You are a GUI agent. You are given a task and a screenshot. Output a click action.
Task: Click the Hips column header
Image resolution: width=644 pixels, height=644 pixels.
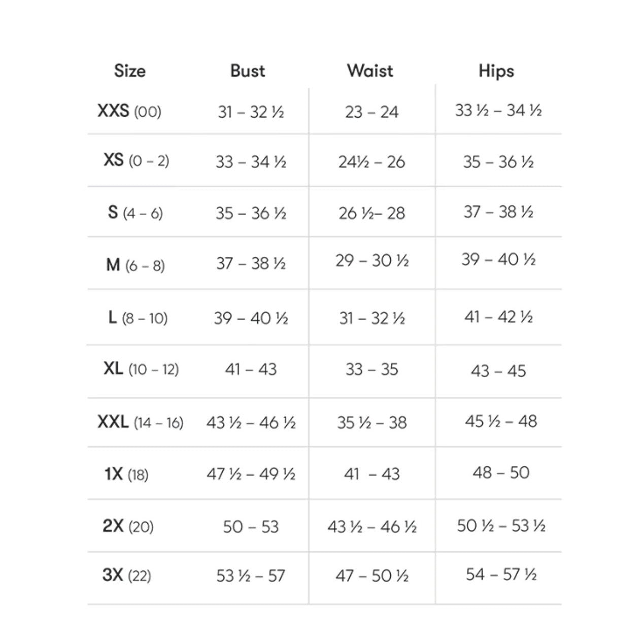pos(496,71)
